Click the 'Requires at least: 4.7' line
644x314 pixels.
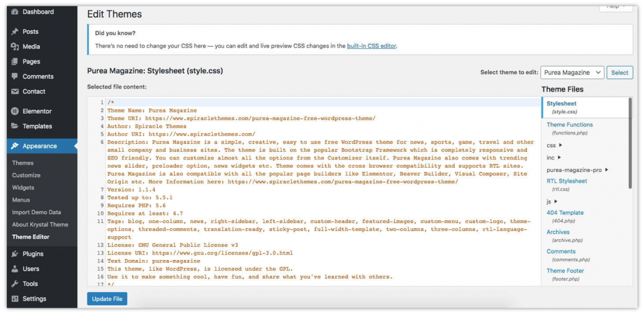coord(145,213)
